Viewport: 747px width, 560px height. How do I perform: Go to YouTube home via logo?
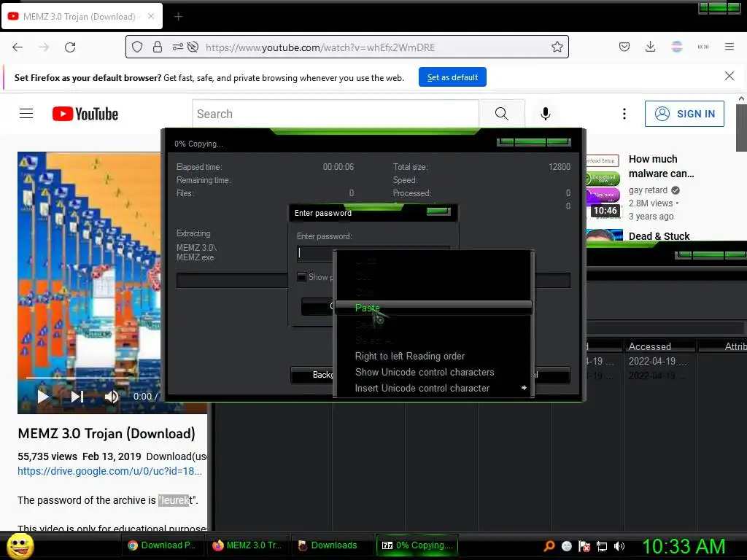click(85, 114)
